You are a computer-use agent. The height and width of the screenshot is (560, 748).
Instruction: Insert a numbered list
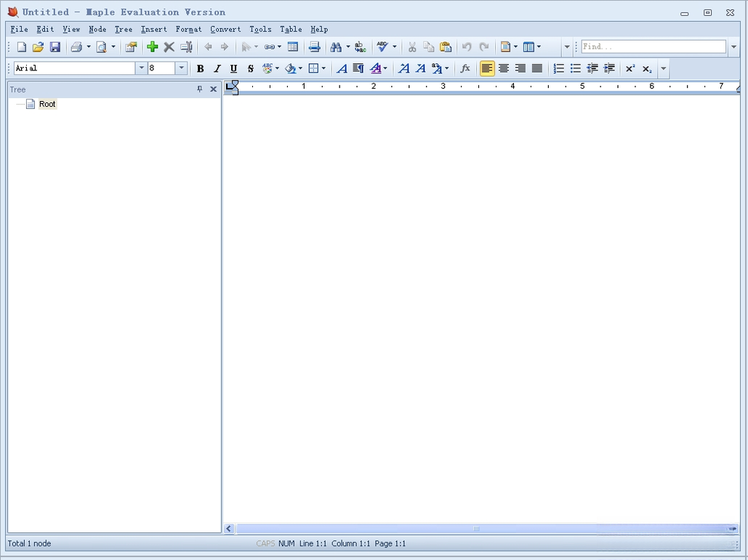click(x=558, y=68)
